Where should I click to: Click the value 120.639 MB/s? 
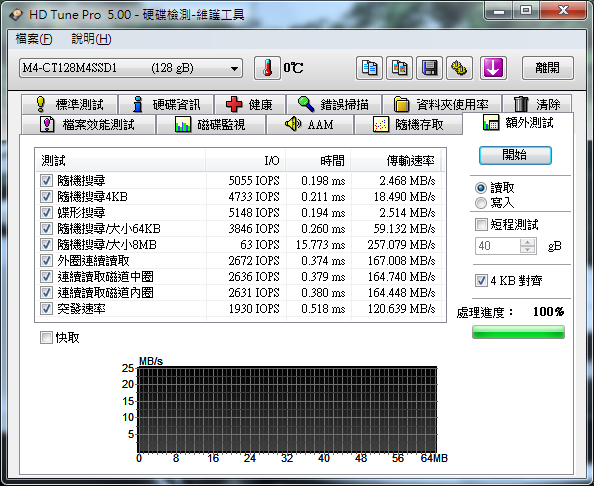pyautogui.click(x=401, y=309)
